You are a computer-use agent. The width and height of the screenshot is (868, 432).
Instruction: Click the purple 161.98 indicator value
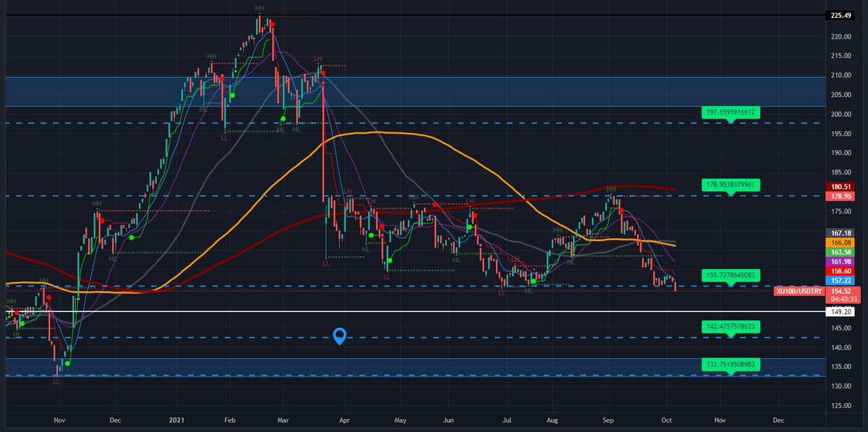click(x=841, y=261)
